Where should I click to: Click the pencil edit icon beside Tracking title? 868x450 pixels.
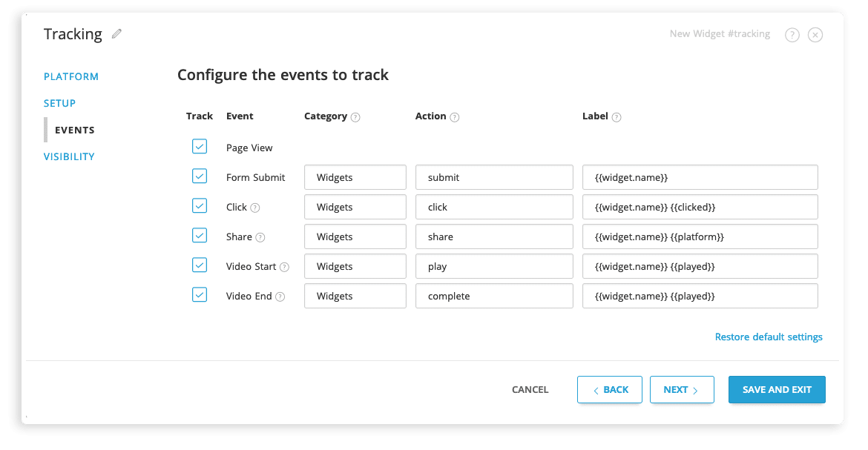click(116, 34)
